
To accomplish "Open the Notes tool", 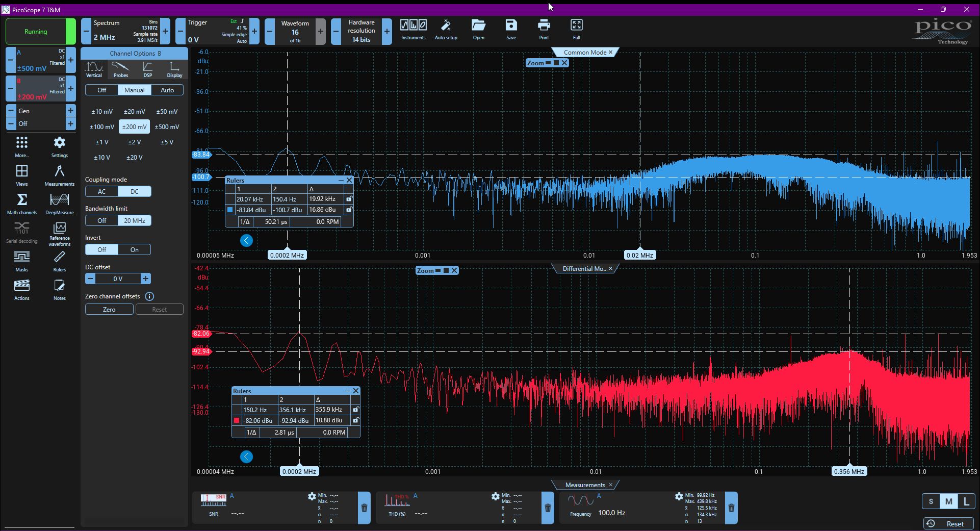I will coord(59,290).
